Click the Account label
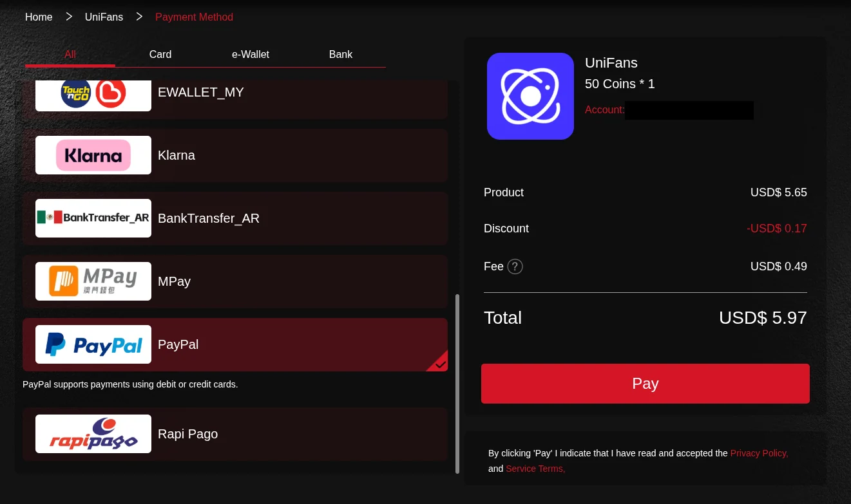851x504 pixels. pyautogui.click(x=605, y=110)
